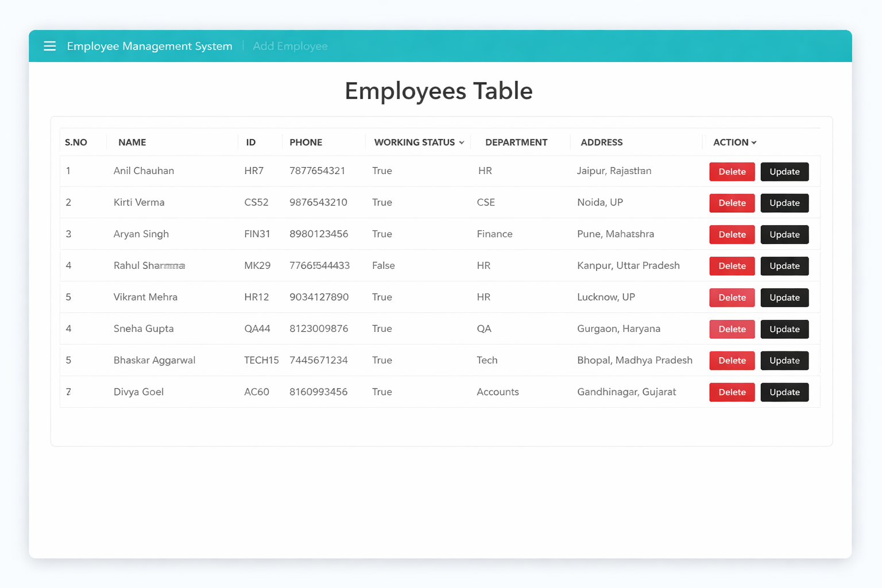The height and width of the screenshot is (588, 882).
Task: Delete employee with ID MK29
Action: point(732,266)
